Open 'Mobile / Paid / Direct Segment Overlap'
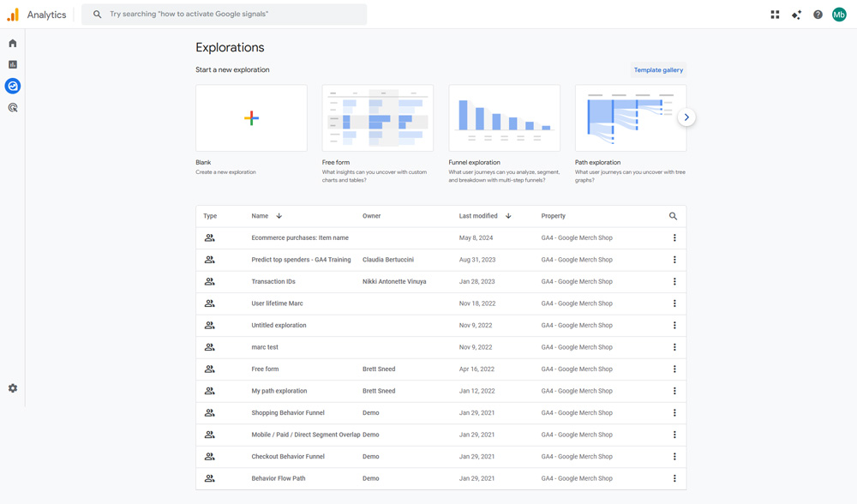The width and height of the screenshot is (857, 504). (x=306, y=435)
